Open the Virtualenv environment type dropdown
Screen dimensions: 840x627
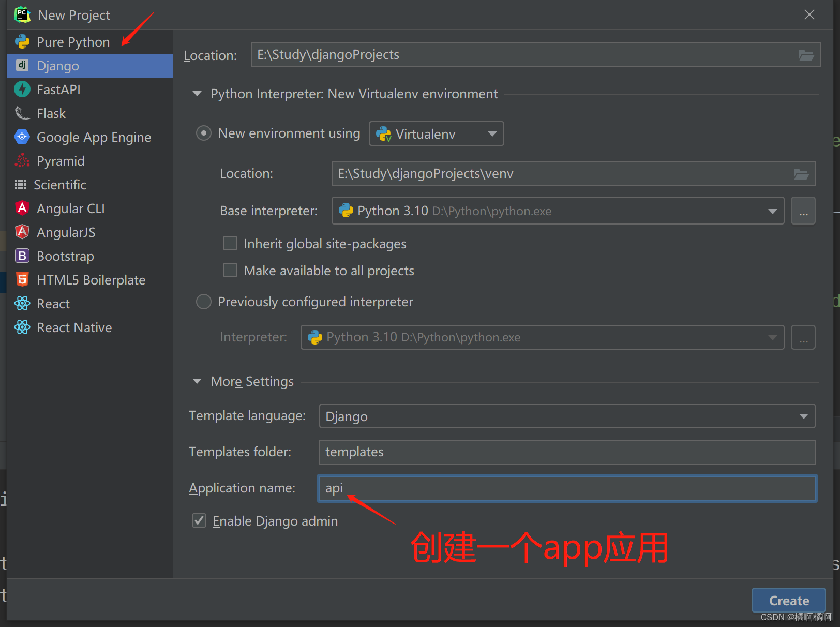436,134
